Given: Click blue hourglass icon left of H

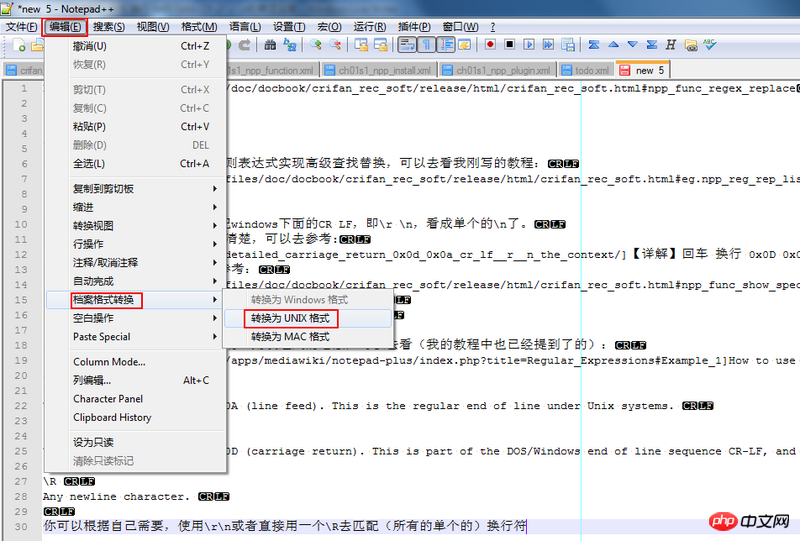Looking at the screenshot, I should (652, 44).
